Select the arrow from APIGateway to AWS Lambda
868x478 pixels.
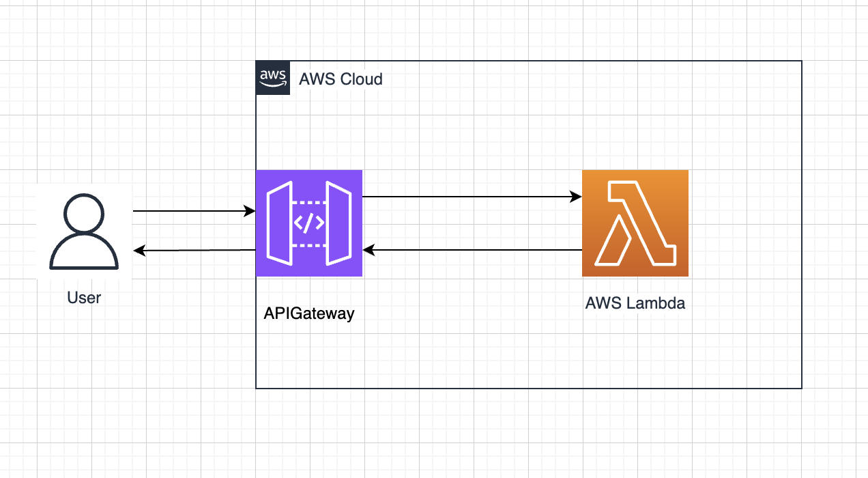click(x=471, y=195)
